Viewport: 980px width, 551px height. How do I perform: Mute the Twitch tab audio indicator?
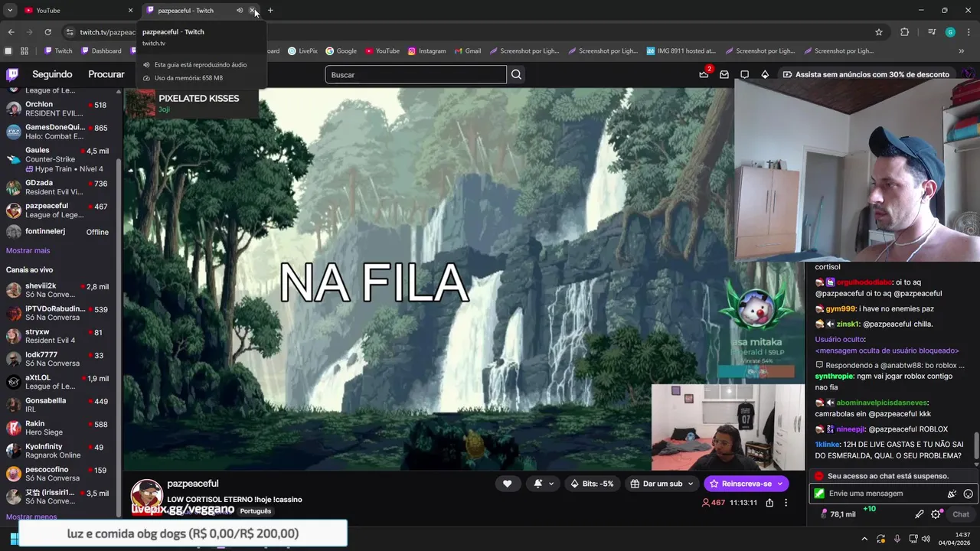point(240,11)
